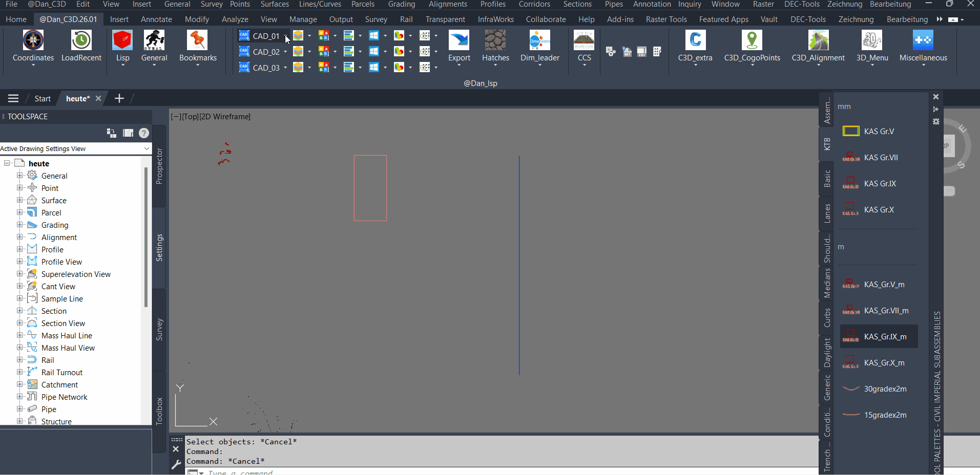Close the heute* drawing tab
980x475 pixels.
98,98
